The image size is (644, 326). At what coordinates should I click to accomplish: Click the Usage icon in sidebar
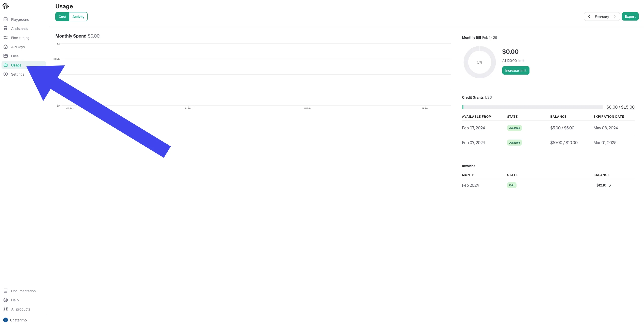(x=5, y=65)
